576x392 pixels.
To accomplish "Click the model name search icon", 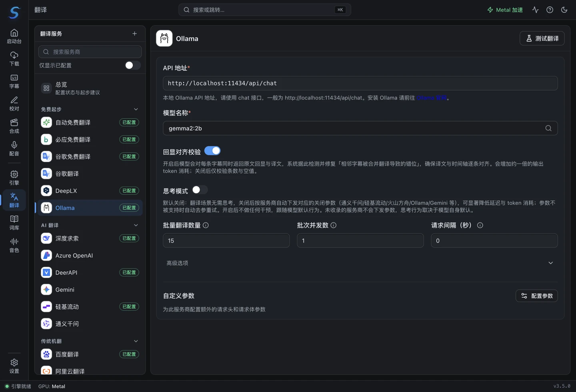I will click(548, 128).
